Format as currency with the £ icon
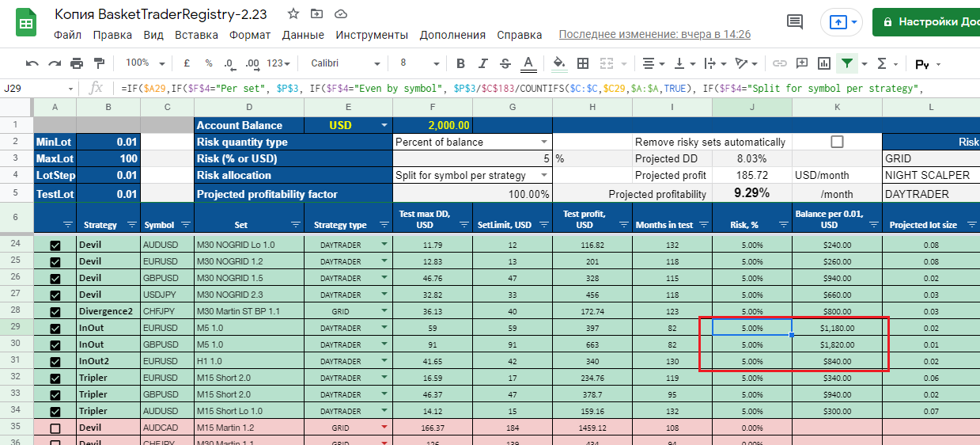 pos(187,63)
